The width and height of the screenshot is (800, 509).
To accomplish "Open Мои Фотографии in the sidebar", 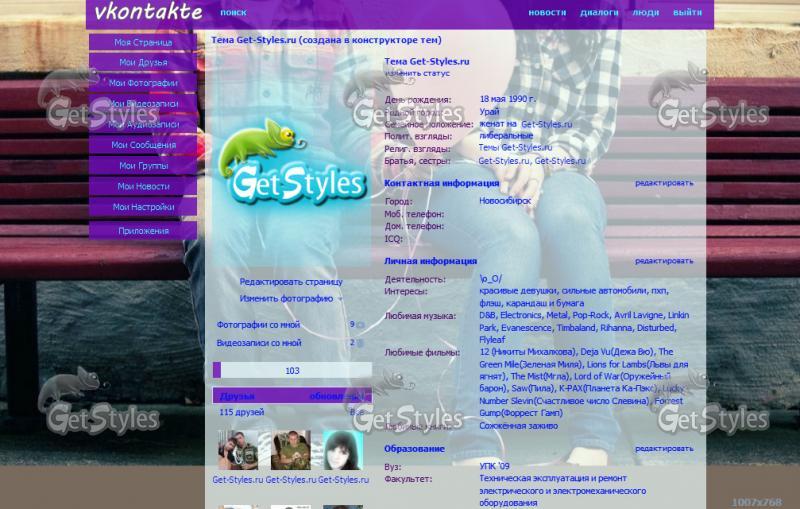I will [143, 83].
